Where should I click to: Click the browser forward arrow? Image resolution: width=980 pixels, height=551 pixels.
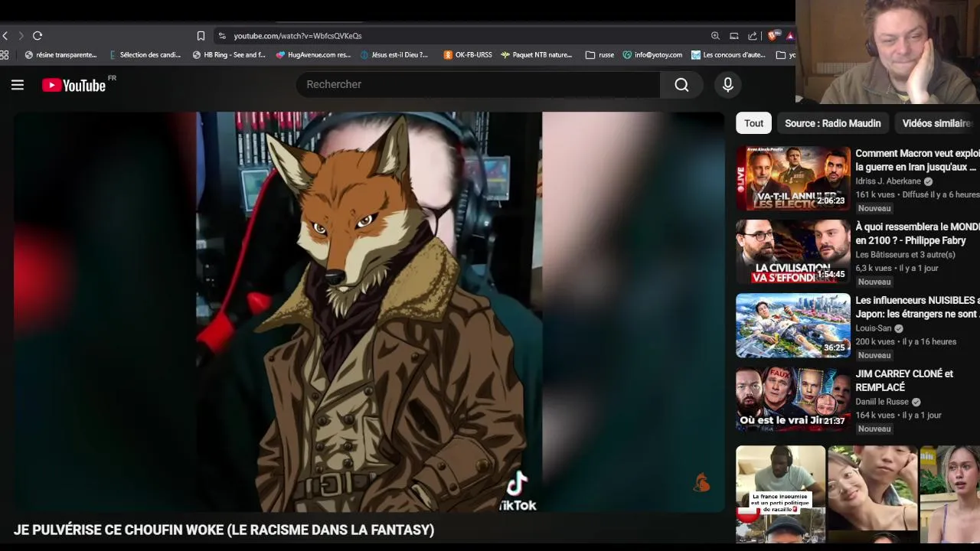pos(21,36)
